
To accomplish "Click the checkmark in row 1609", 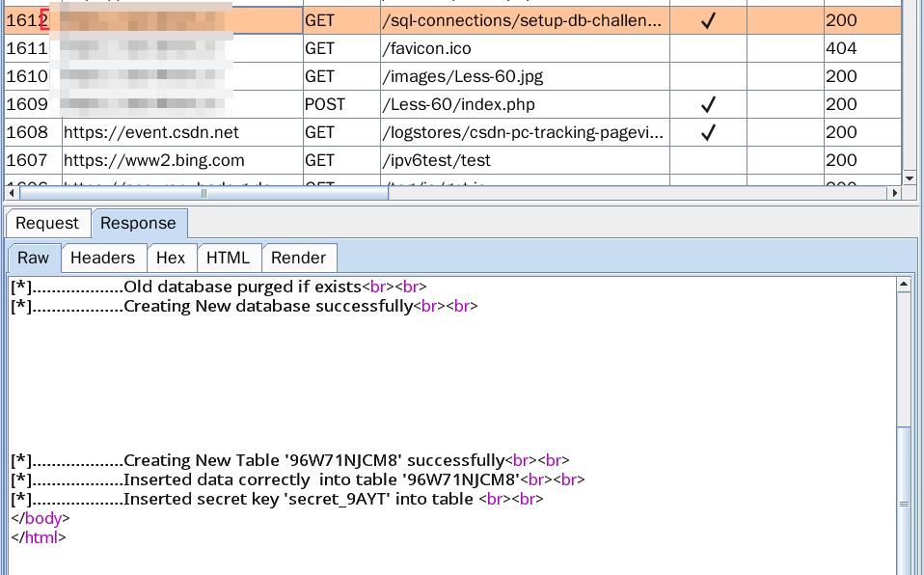I will [708, 104].
